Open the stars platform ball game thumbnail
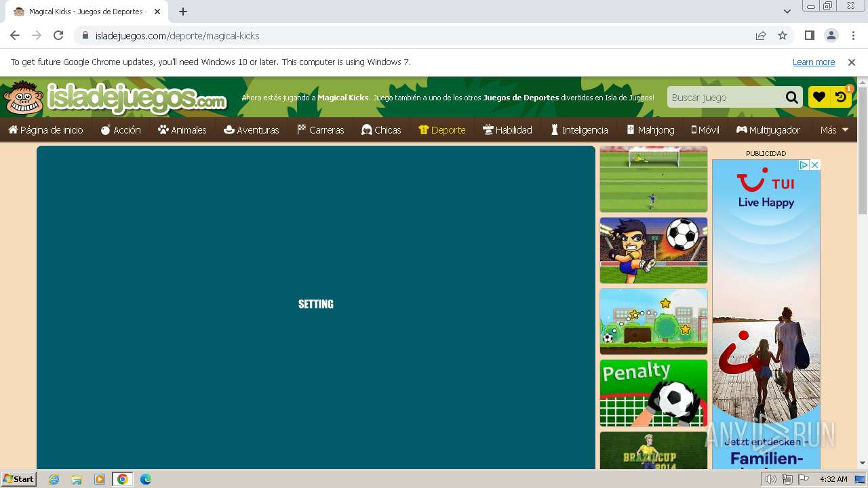 (654, 321)
